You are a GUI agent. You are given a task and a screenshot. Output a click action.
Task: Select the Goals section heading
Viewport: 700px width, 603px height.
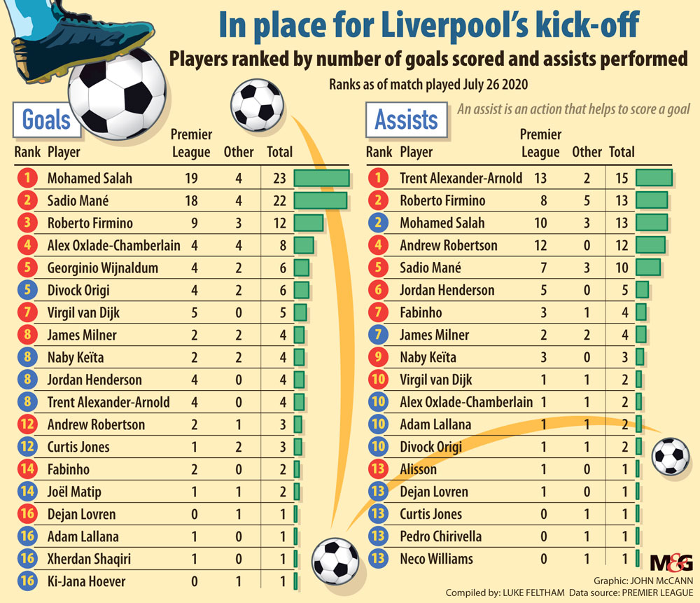point(46,120)
